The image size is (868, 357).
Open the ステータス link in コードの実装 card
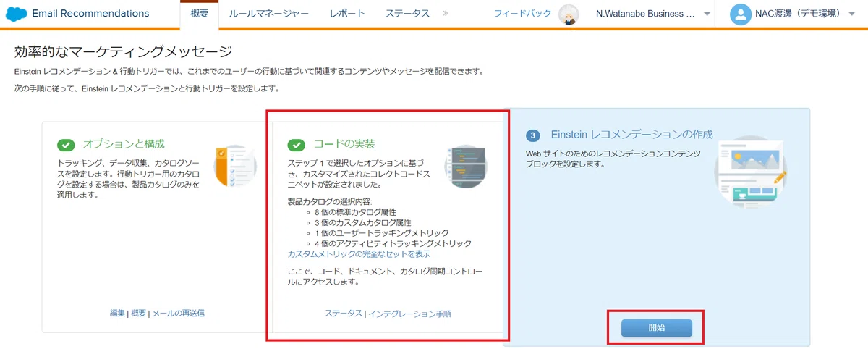[344, 314]
